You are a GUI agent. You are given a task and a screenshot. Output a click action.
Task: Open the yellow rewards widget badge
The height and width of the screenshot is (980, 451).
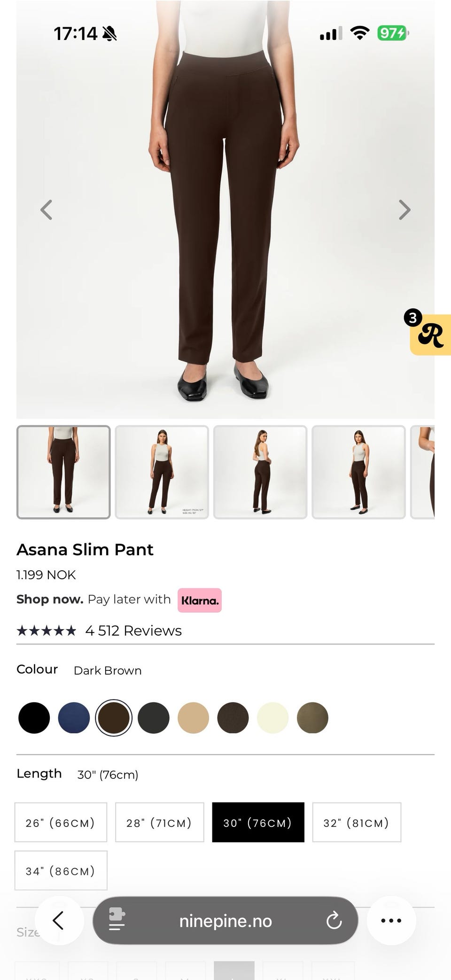click(430, 334)
